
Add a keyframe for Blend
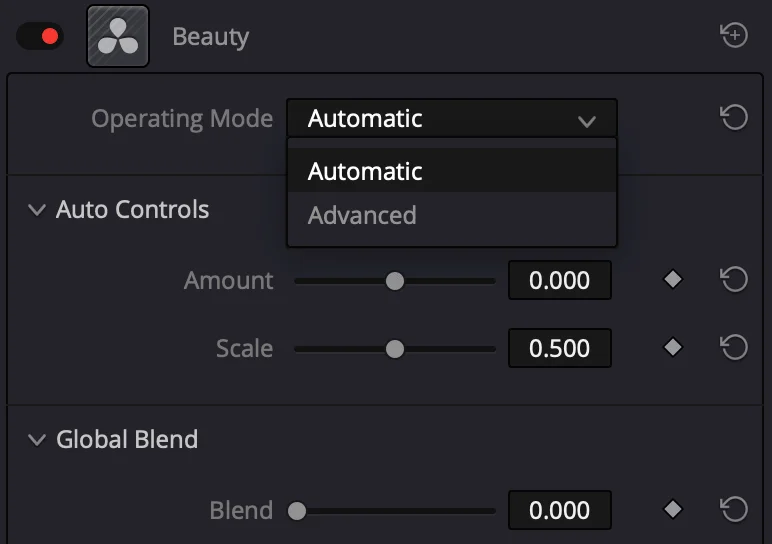(673, 509)
